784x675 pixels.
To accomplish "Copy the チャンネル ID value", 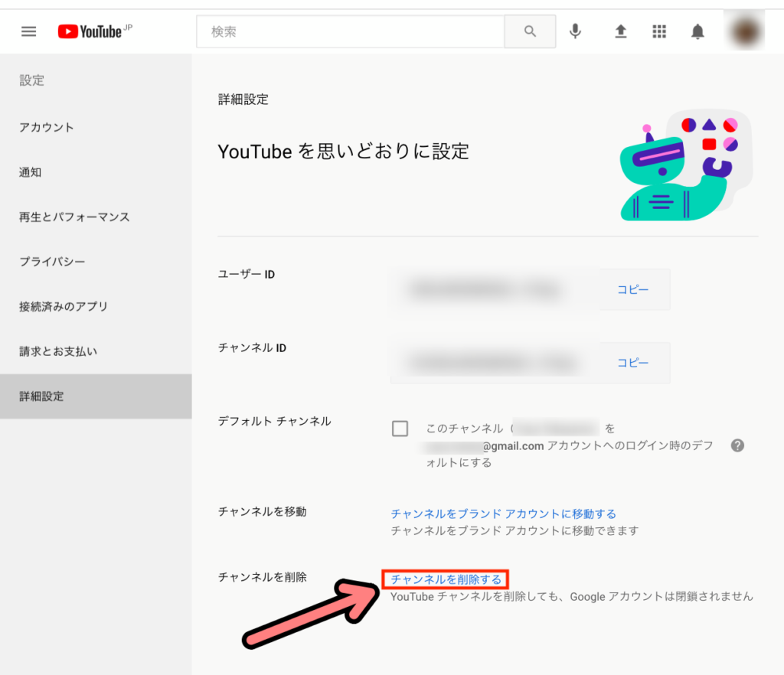I will (x=632, y=363).
